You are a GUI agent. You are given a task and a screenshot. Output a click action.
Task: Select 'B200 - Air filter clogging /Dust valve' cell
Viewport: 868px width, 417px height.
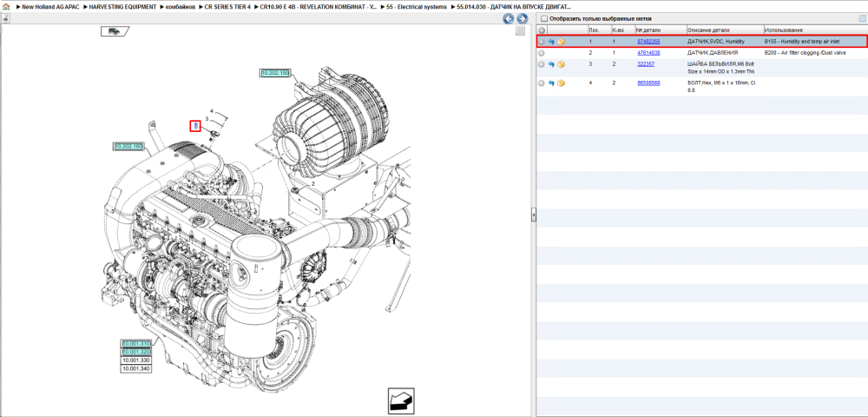[806, 53]
